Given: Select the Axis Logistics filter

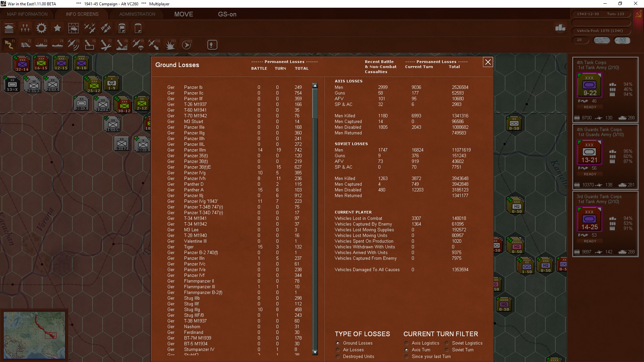Looking at the screenshot, I should point(407,343).
